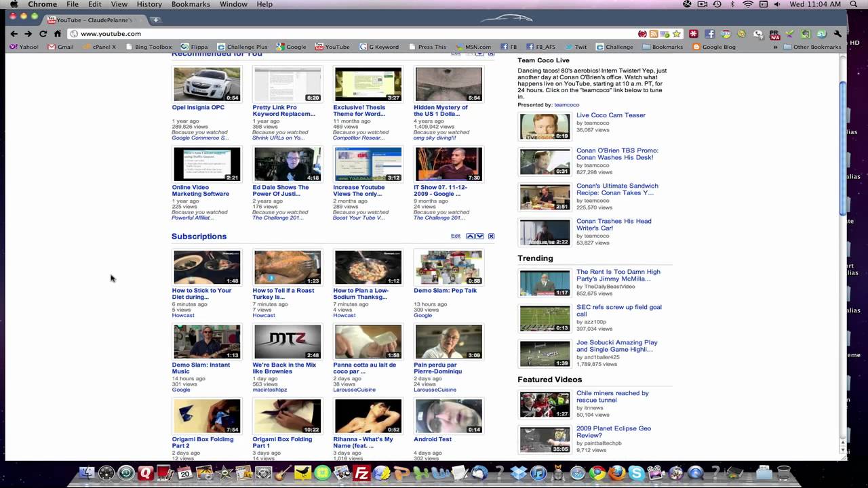Launch FileZilla from the dock
Screen dimensions: 868x488
pyautogui.click(x=361, y=472)
